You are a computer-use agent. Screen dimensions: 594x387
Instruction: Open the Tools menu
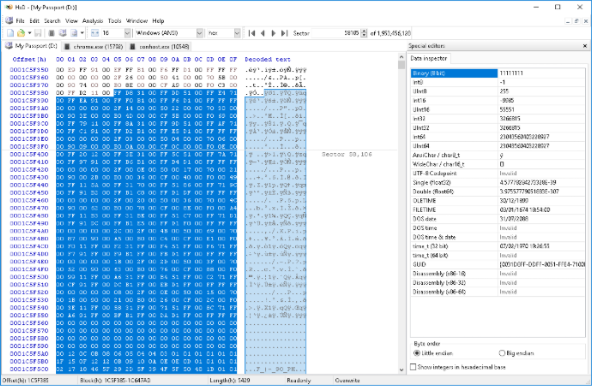coord(114,21)
